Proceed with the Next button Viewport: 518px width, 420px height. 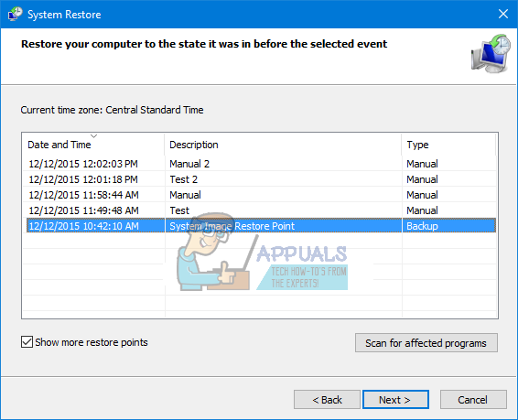pos(395,400)
